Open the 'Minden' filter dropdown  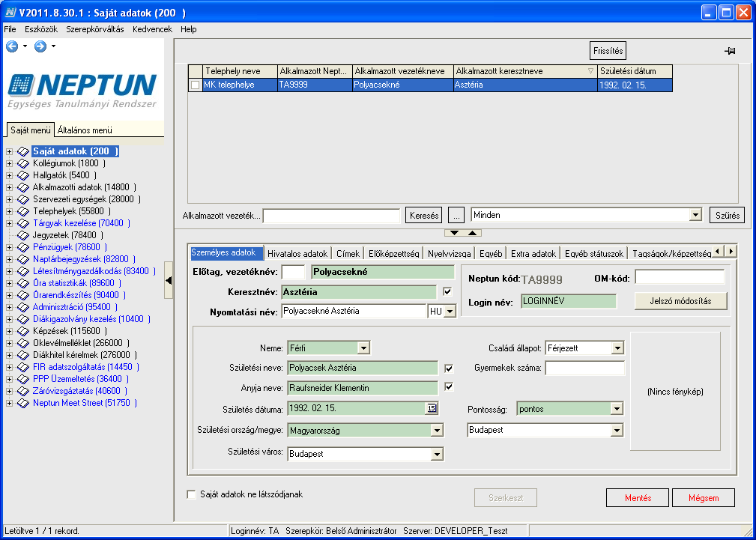pos(695,215)
